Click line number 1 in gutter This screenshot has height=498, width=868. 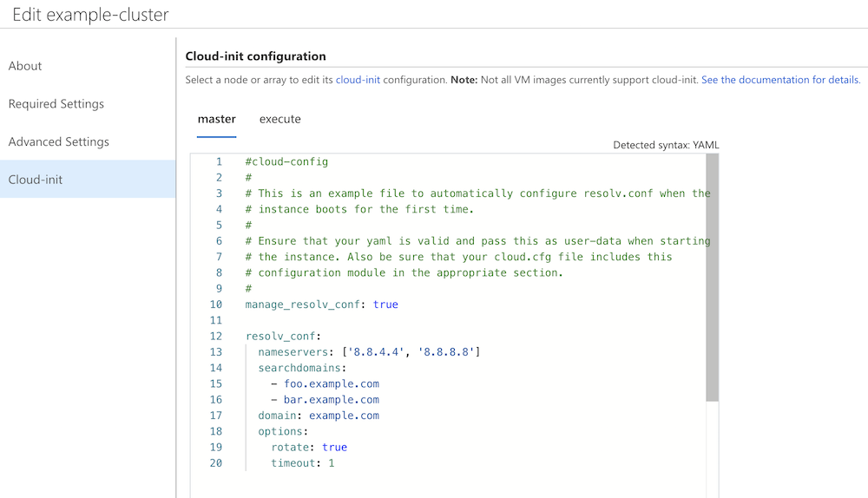pyautogui.click(x=219, y=161)
